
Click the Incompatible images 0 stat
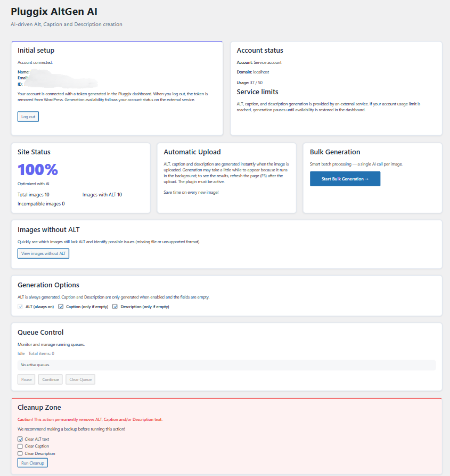pos(41,204)
